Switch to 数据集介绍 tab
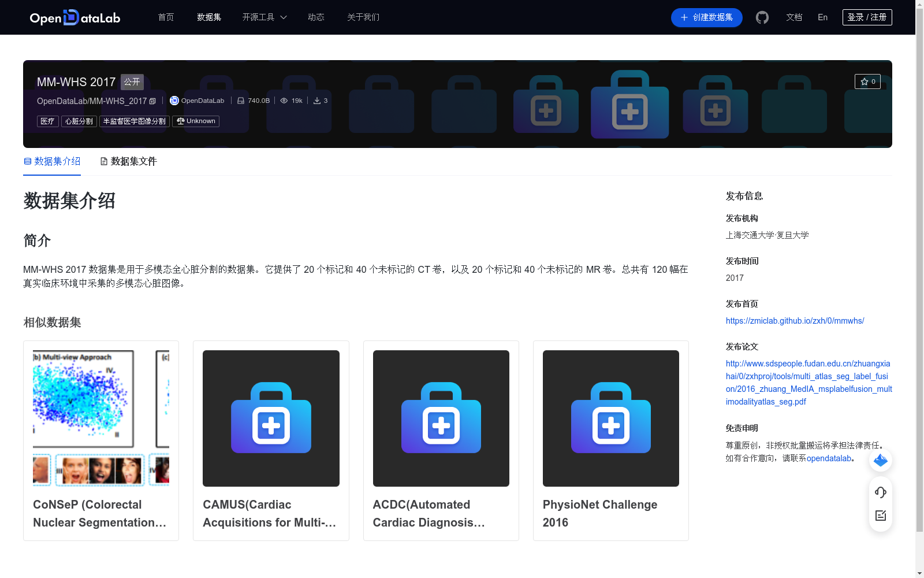924x578 pixels. point(52,161)
